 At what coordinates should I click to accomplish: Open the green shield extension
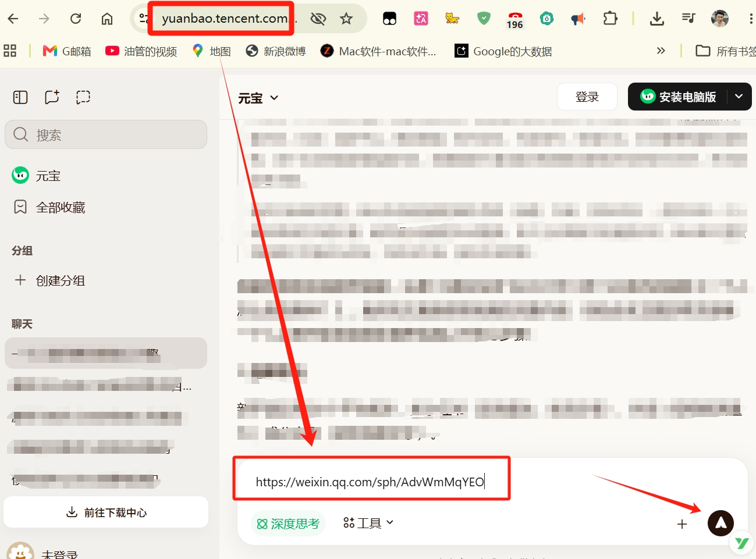484,19
